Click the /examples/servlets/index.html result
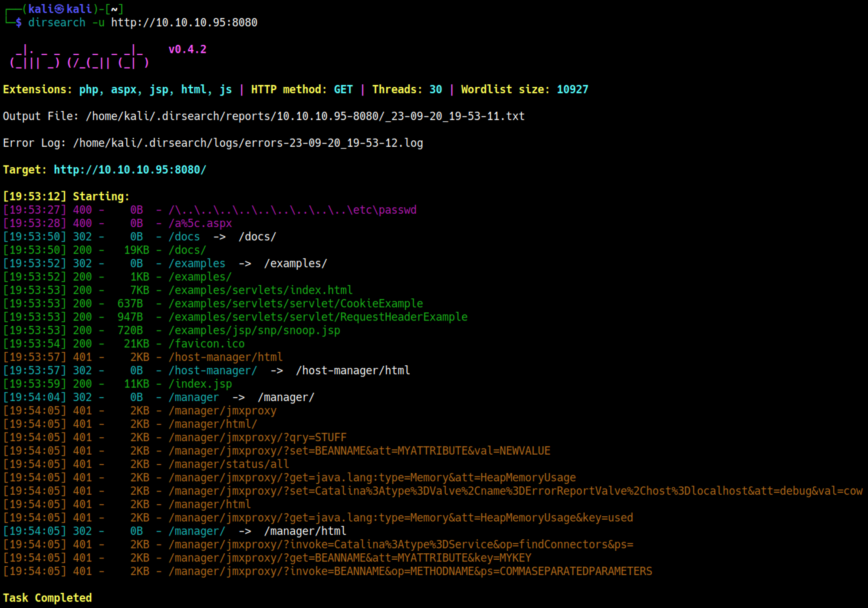This screenshot has height=608, width=868. (x=260, y=290)
